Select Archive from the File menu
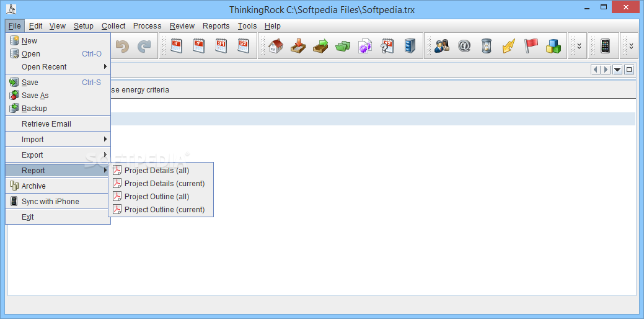The height and width of the screenshot is (319, 644). [x=58, y=186]
